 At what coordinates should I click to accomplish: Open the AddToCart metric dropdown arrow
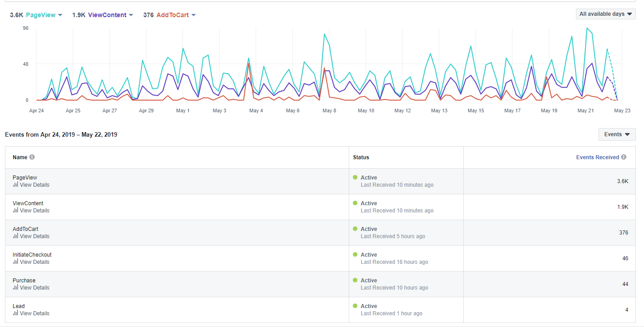(x=193, y=15)
